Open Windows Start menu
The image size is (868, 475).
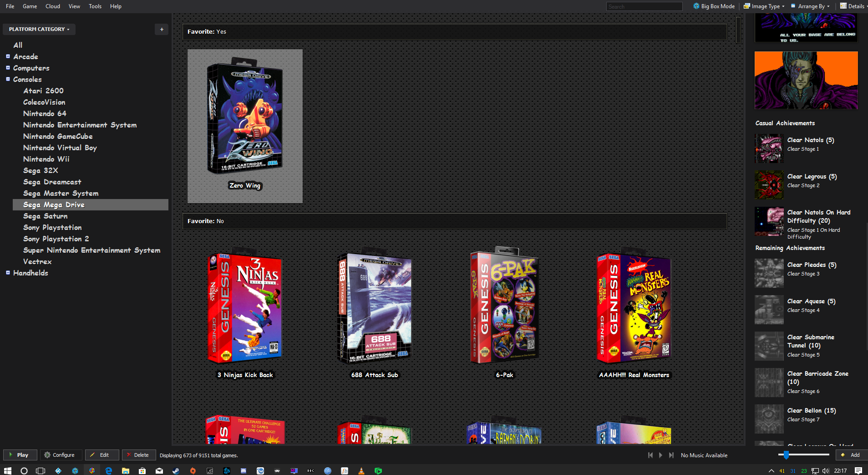(x=7, y=470)
